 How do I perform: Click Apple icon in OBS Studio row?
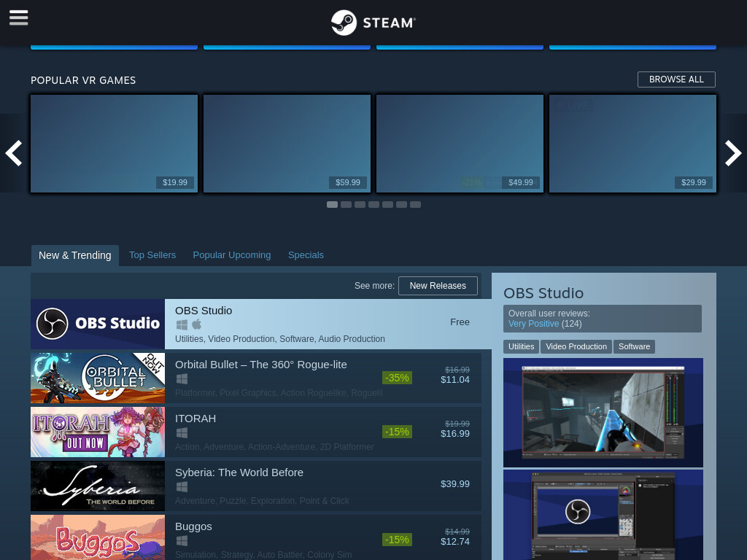coord(197,324)
